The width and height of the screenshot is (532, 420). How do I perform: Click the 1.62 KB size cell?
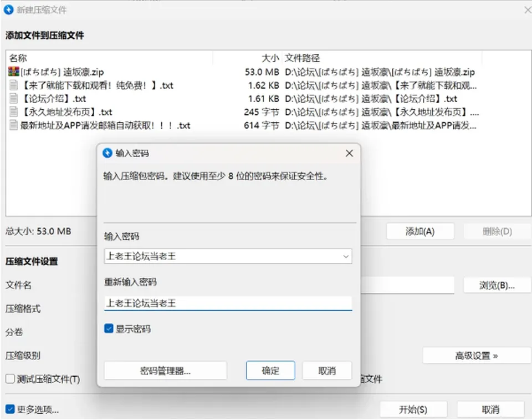[x=264, y=85]
